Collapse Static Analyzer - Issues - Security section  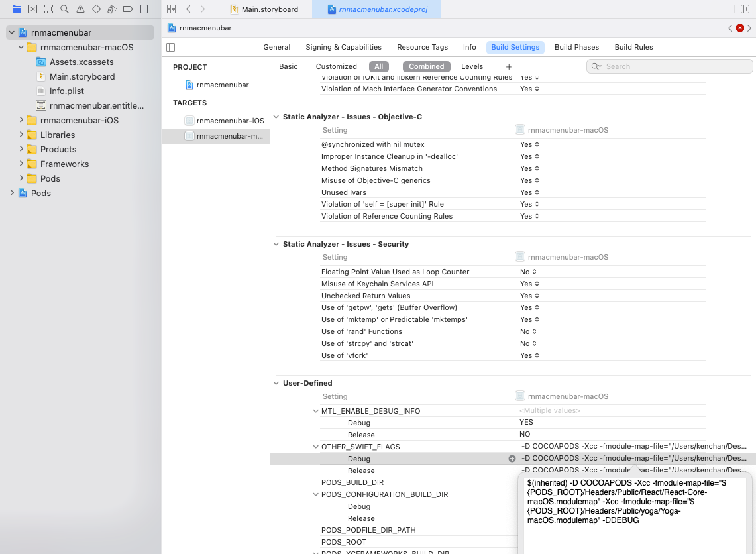pos(276,244)
